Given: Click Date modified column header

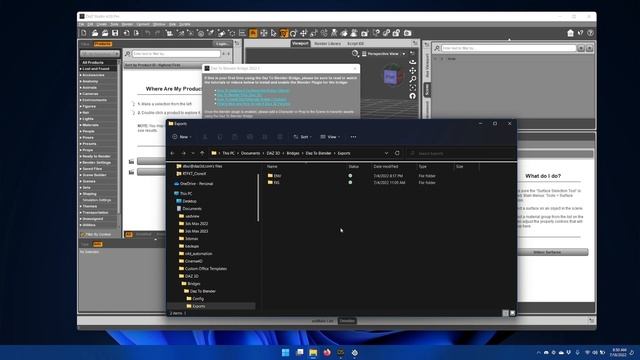Looking at the screenshot, I should [386, 167].
